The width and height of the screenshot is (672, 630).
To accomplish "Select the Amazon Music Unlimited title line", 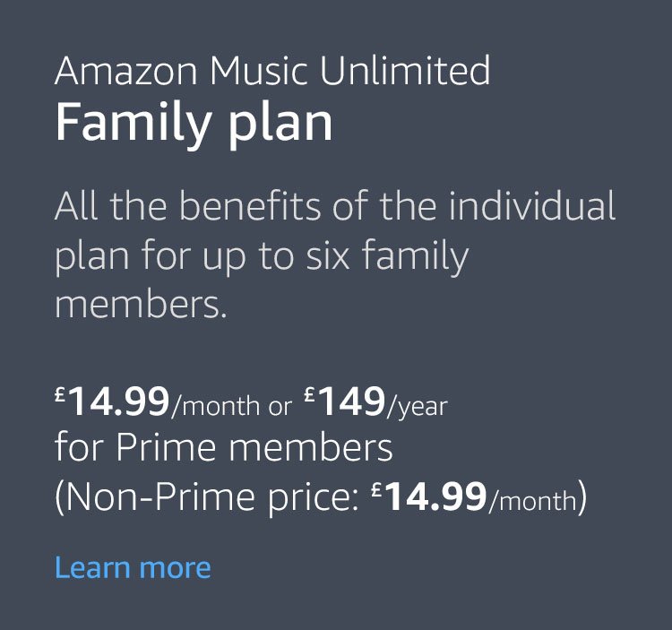I will pos(272,70).
